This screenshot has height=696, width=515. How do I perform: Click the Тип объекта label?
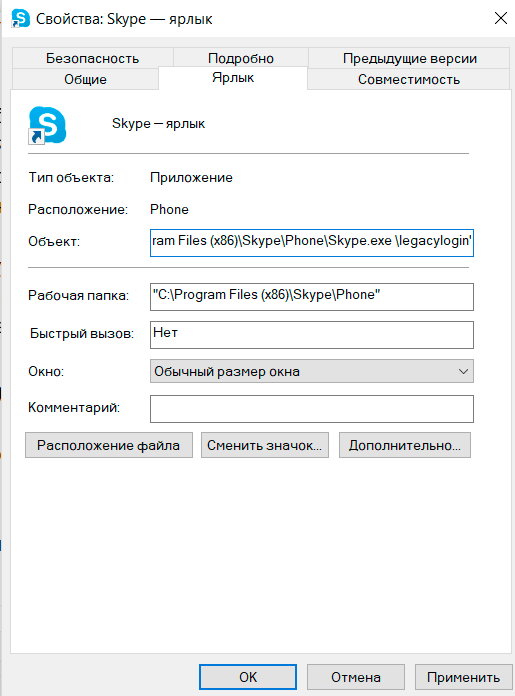(71, 178)
